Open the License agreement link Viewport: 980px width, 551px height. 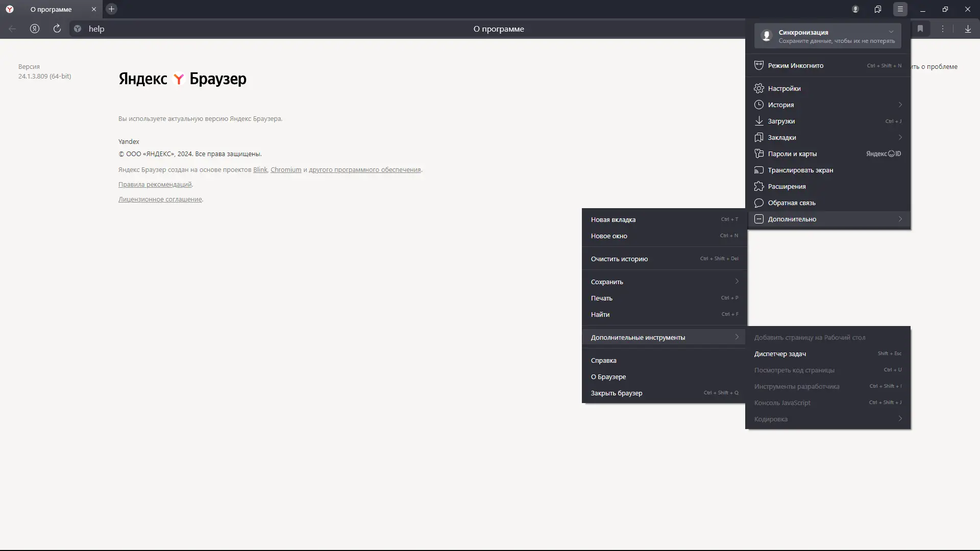[x=160, y=199]
